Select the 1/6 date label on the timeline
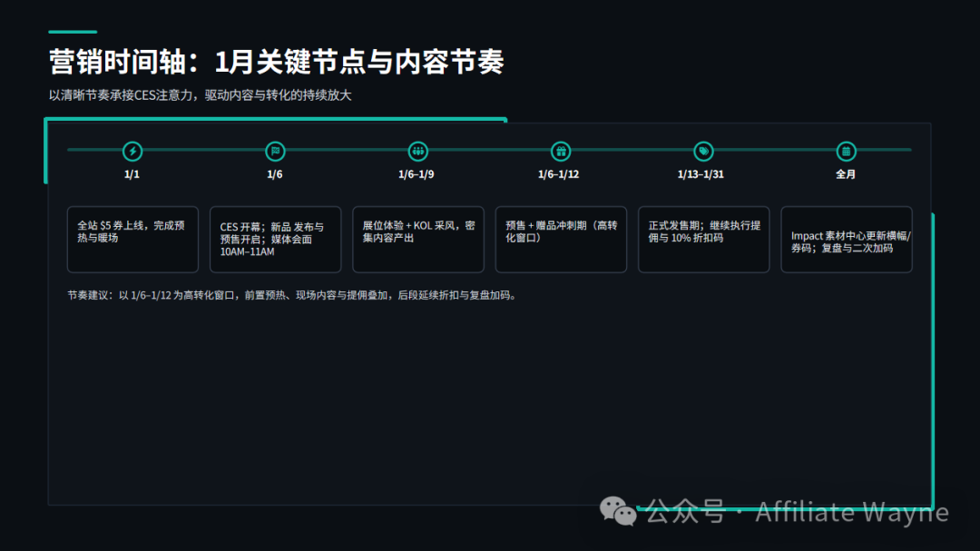Viewport: 980px width, 551px height. coord(275,173)
